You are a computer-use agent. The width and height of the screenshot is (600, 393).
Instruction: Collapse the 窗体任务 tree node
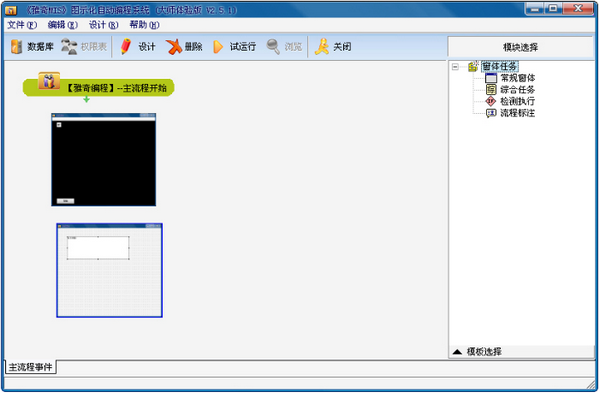click(455, 67)
